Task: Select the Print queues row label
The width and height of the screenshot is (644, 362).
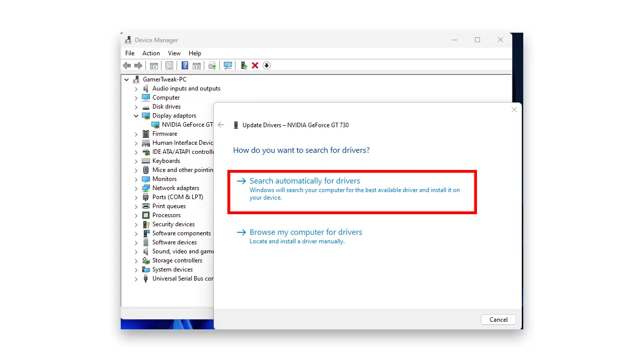Action: [169, 206]
